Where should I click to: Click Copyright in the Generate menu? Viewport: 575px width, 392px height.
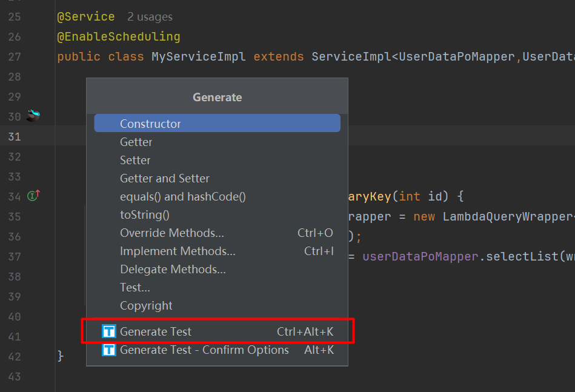146,305
